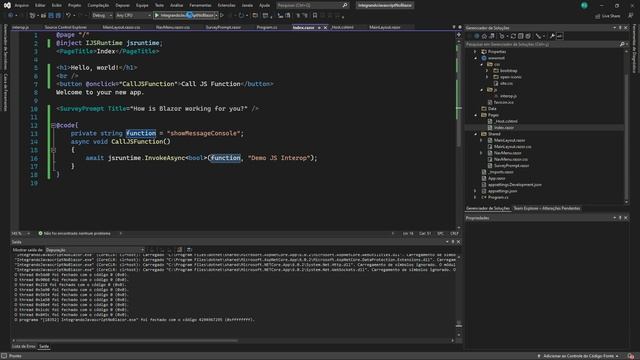This screenshot has height=360, width=640.
Task: Open the Debug configuration dropdown
Action: [102, 16]
